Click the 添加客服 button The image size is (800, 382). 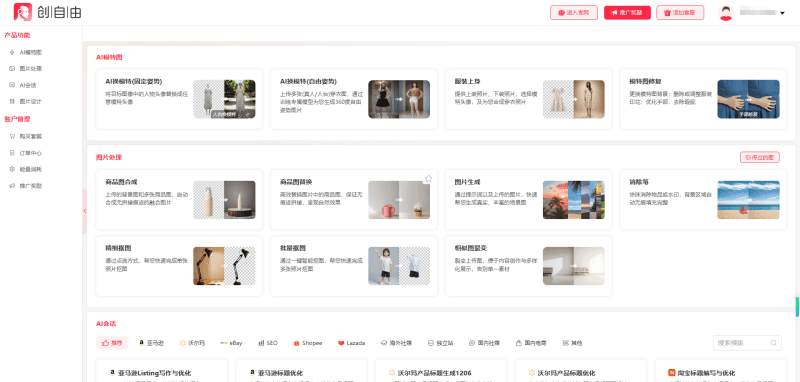coord(680,13)
